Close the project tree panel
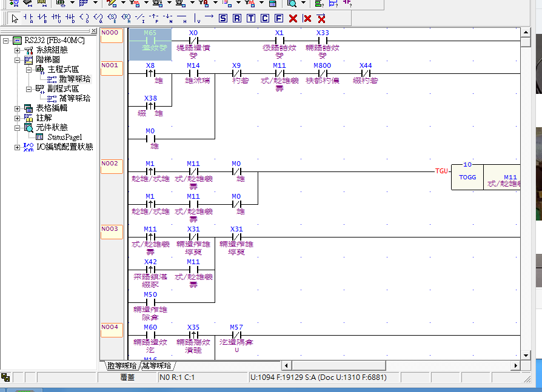 point(93,31)
